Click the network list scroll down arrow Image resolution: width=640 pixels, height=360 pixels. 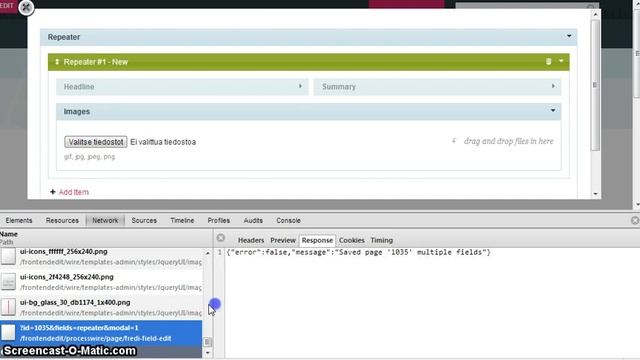[x=208, y=352]
